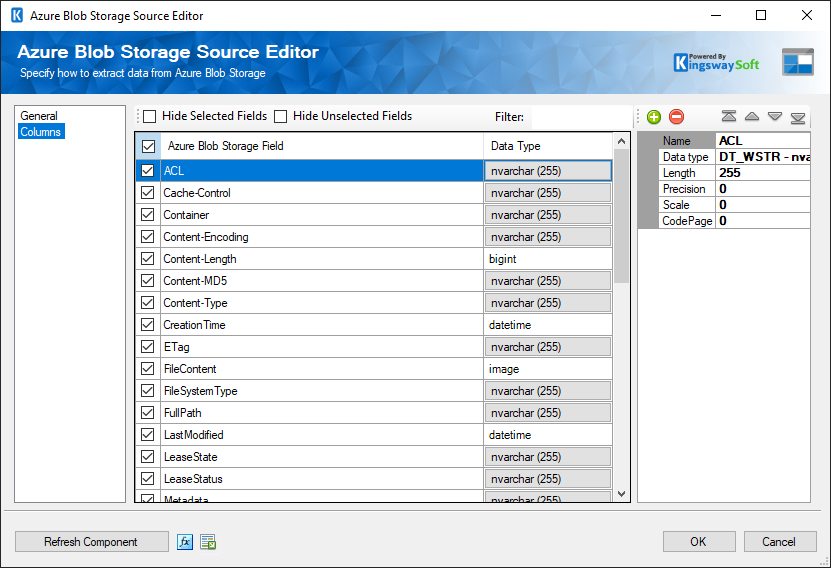This screenshot has height=568, width=831.
Task: Open the FullPath data type dropdown
Action: (548, 413)
